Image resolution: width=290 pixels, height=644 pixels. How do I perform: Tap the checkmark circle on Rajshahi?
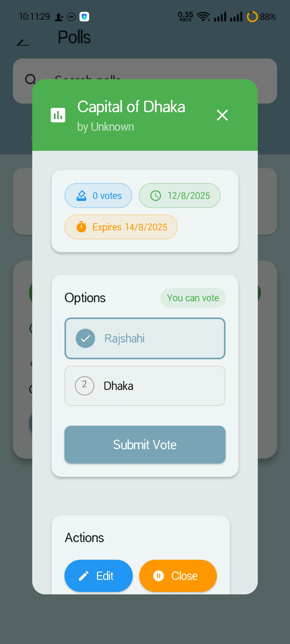[85, 338]
